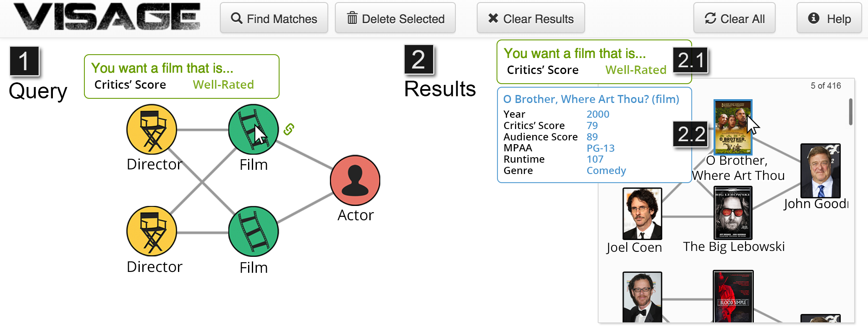The height and width of the screenshot is (327, 868).
Task: Select the bottom Director node icon
Action: click(x=152, y=231)
